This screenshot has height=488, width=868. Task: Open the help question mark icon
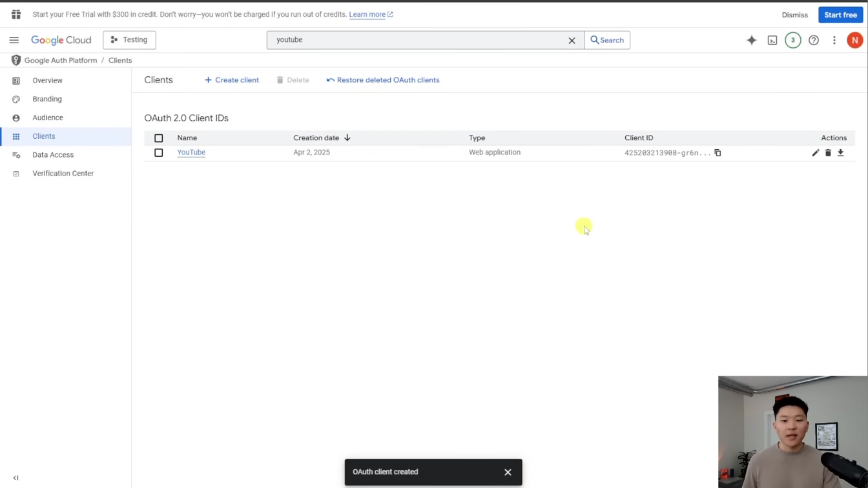814,40
